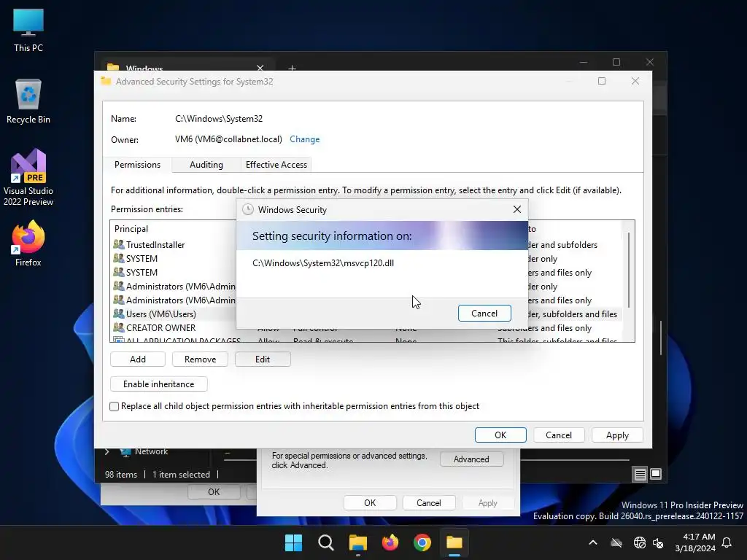Click Cancel in the Properties dialog
Viewport: 747px width, 560px height.
(428, 503)
